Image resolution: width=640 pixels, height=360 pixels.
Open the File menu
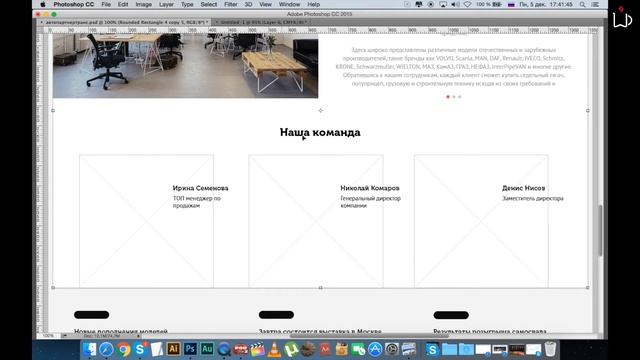(106, 4)
